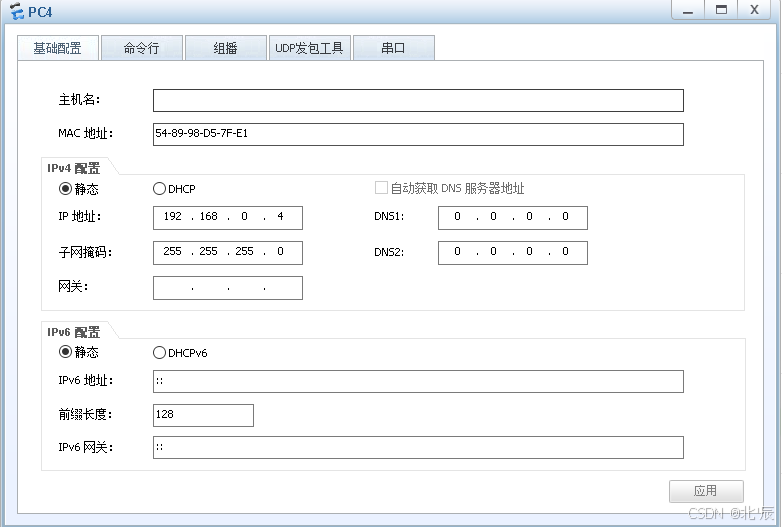Click the last octet 4 of IP address

280,216
